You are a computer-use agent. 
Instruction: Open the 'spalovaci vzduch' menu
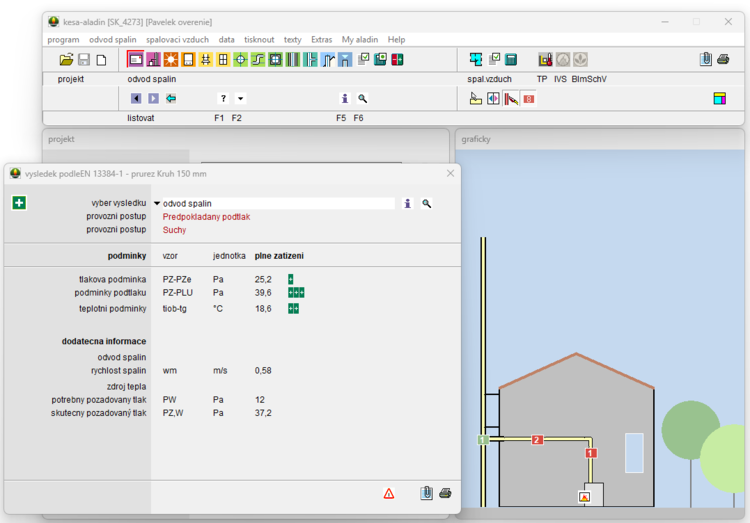(178, 40)
